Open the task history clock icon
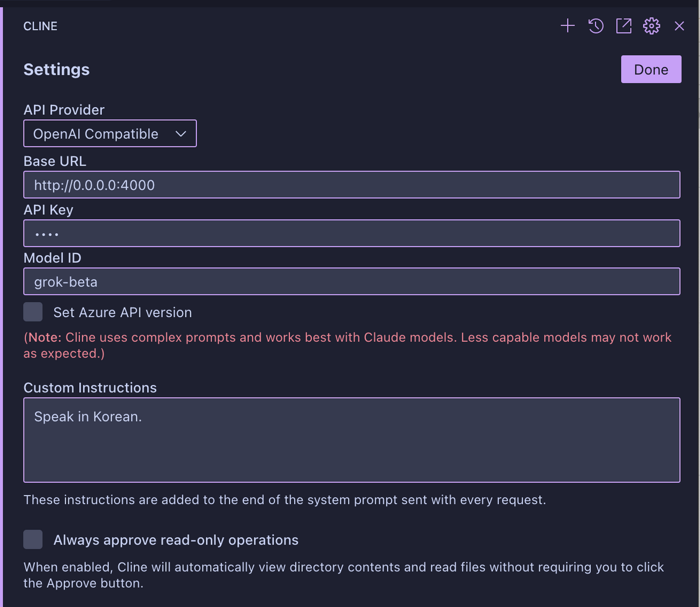 pos(596,26)
